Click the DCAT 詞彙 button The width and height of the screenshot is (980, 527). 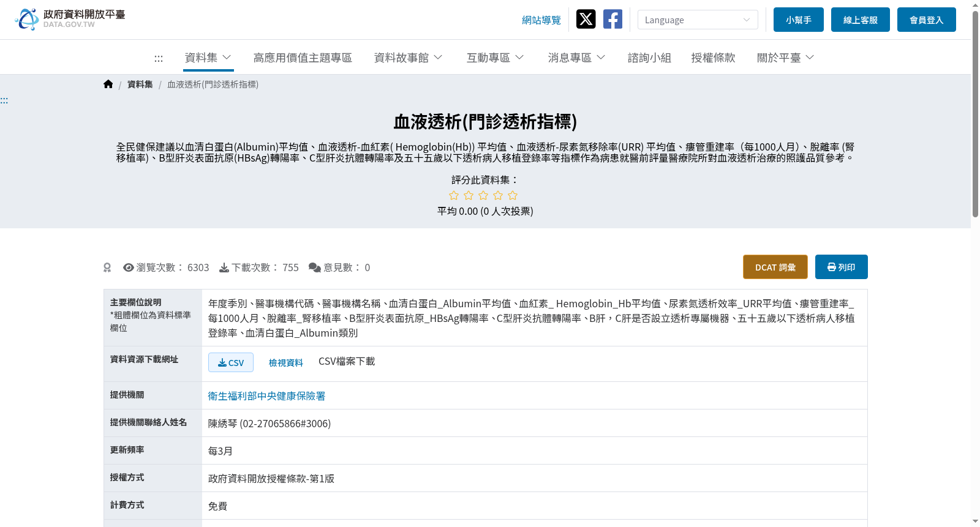(x=775, y=267)
